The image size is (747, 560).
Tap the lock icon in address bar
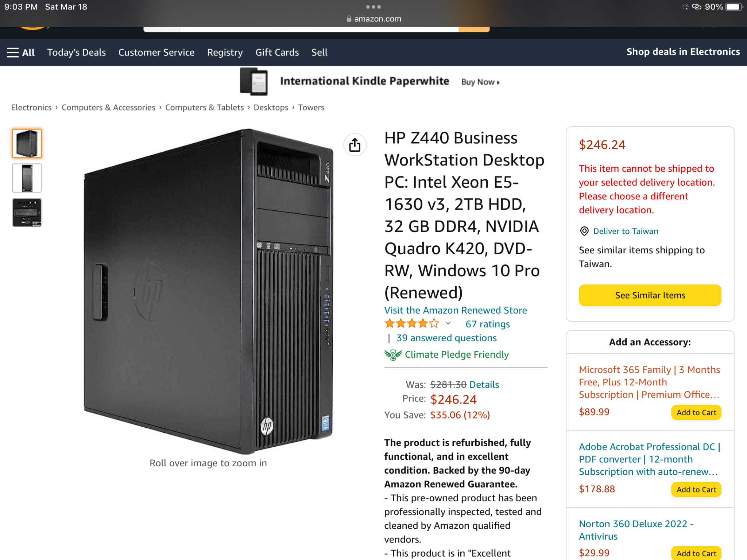pyautogui.click(x=349, y=19)
